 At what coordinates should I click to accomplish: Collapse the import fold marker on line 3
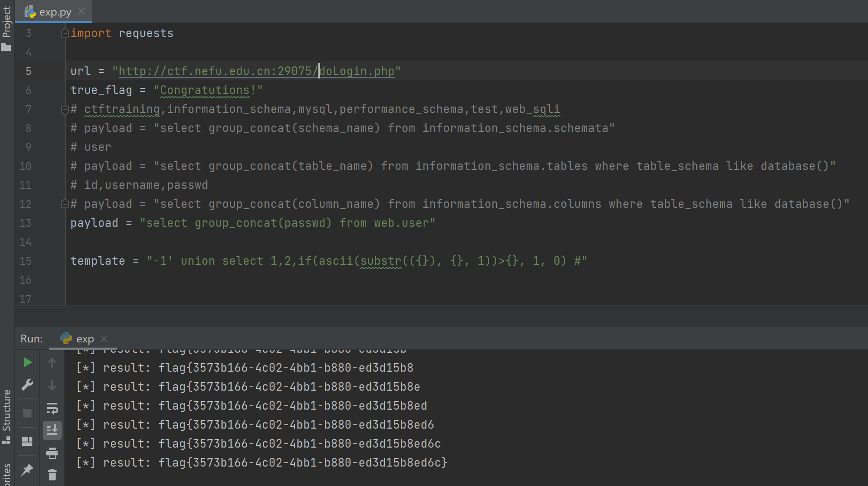[65, 33]
